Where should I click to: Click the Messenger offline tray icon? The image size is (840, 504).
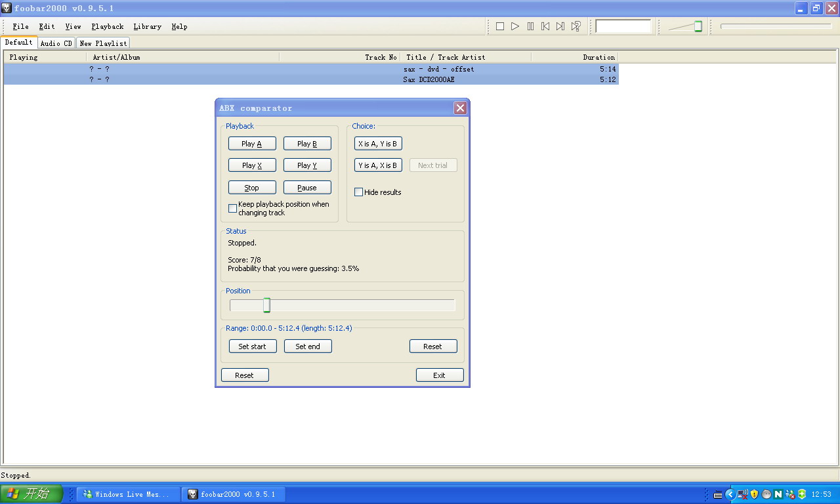pos(790,494)
